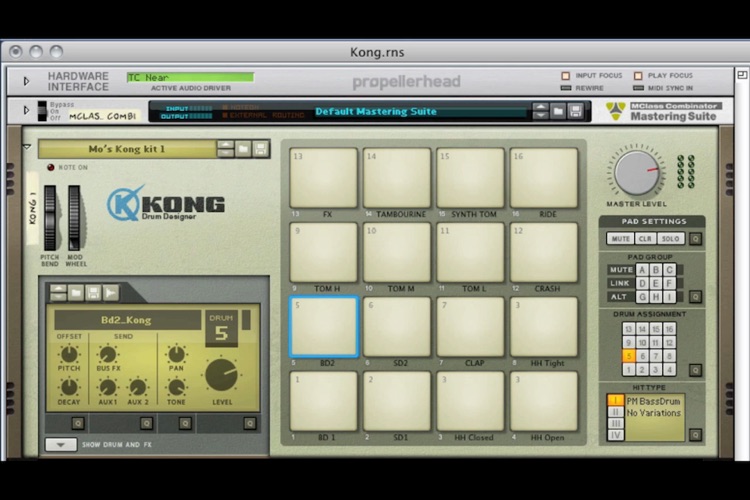Hit the CRASH pad
750x500 pixels.
click(544, 252)
